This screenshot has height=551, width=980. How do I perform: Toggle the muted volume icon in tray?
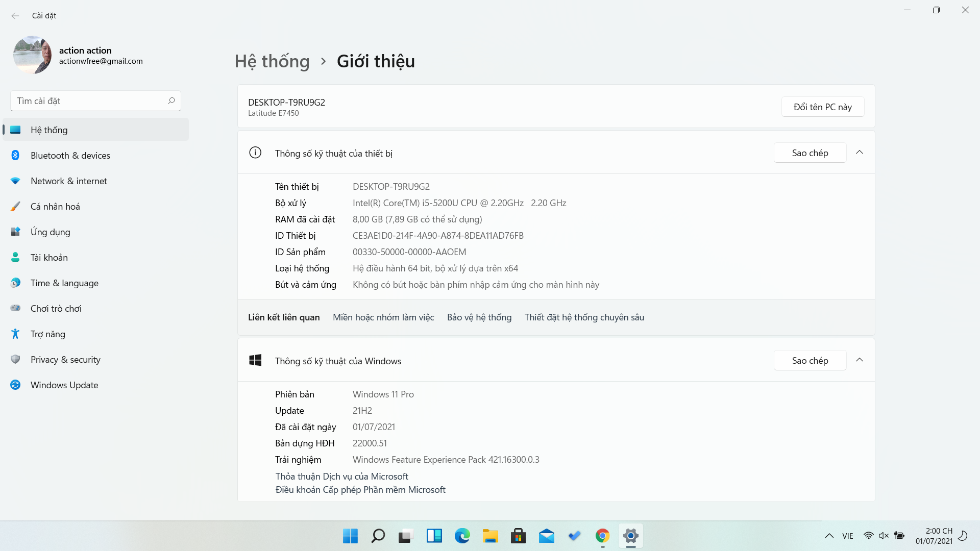(884, 536)
